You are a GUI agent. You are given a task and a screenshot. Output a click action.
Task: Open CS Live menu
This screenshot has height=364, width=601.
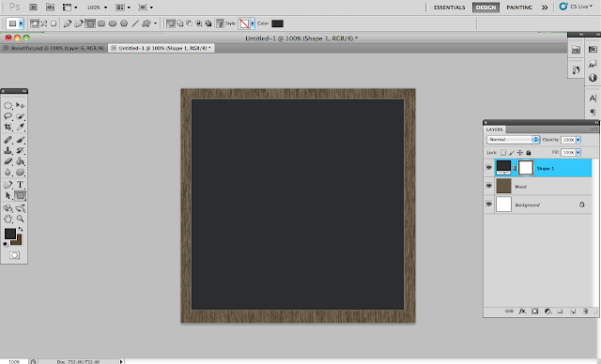pyautogui.click(x=576, y=7)
